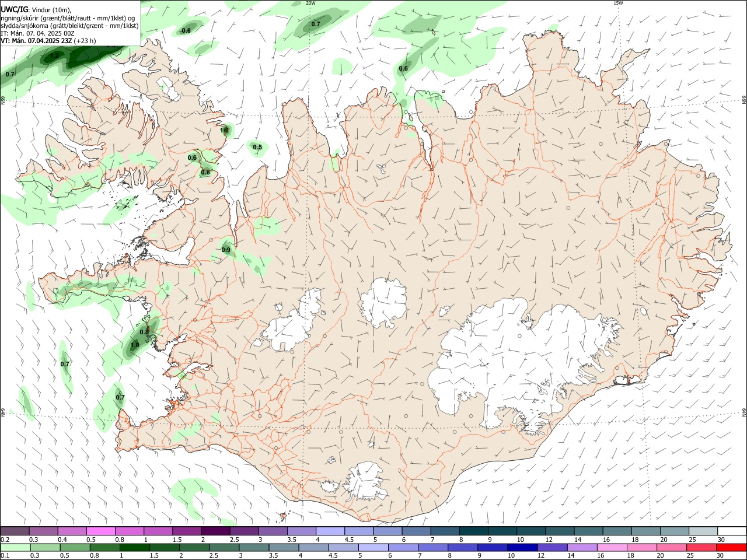747x560 pixels.
Task: Select the 'slydda/snjókoma' legend description line
Action: [69, 26]
